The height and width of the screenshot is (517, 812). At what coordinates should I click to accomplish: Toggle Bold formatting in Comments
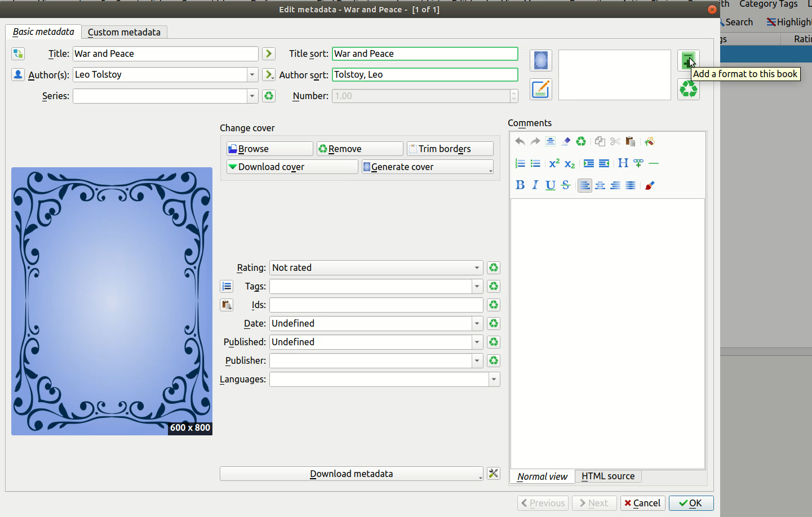[x=520, y=185]
